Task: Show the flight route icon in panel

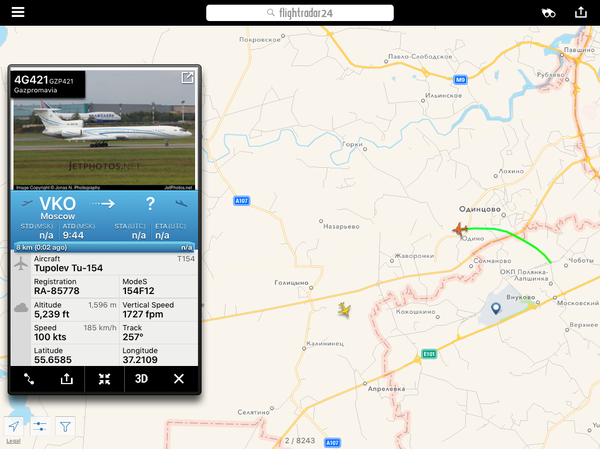Action: click(29, 379)
